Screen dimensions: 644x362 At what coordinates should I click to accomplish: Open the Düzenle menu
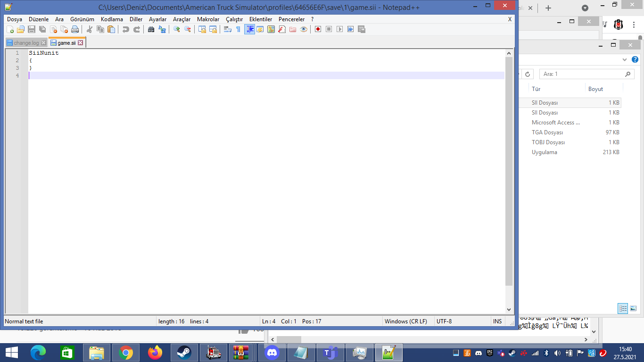tap(39, 19)
